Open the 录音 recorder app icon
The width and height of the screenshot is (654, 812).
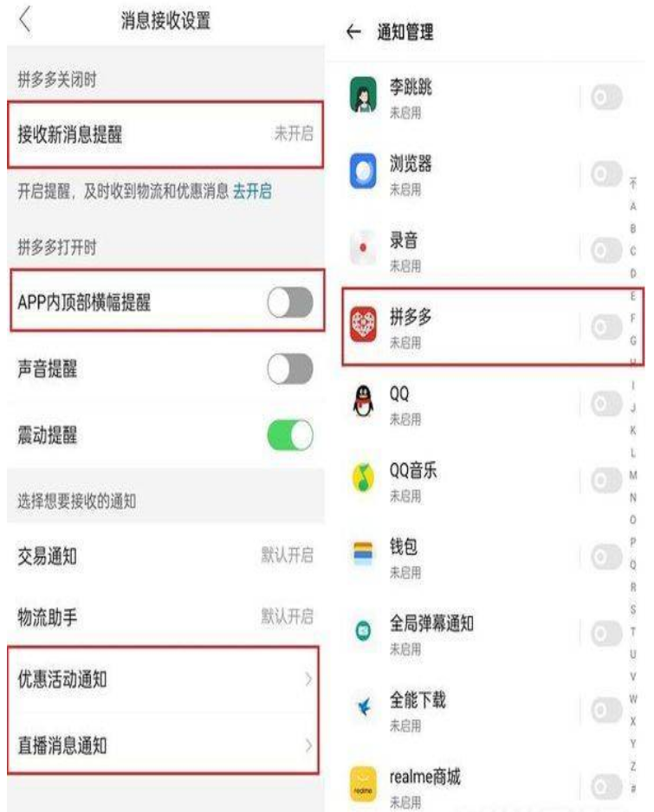363,248
